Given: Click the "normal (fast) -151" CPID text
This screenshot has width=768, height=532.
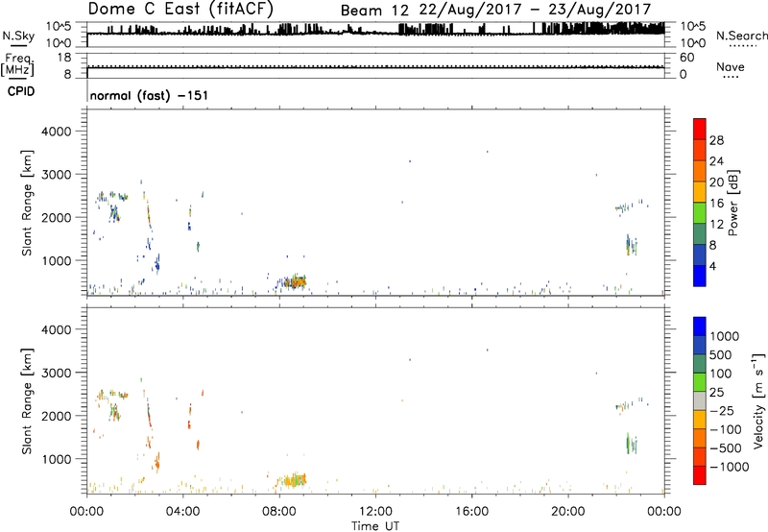Looking at the screenshot, I should (149, 95).
